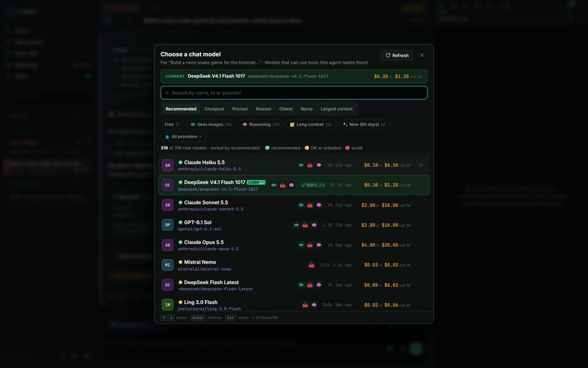Sort models by Priciest
The image size is (588, 368).
[240, 109]
